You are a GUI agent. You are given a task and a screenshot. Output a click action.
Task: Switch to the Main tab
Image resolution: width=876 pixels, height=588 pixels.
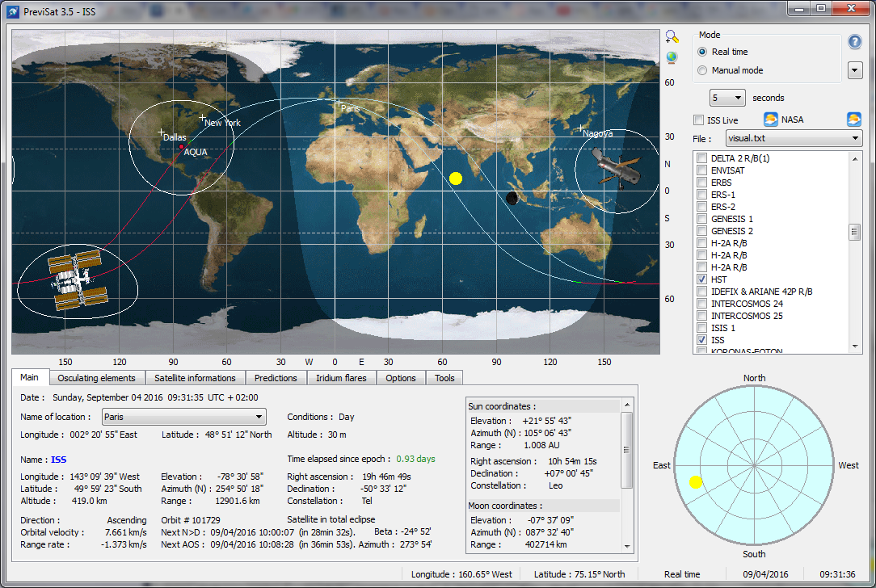point(30,377)
